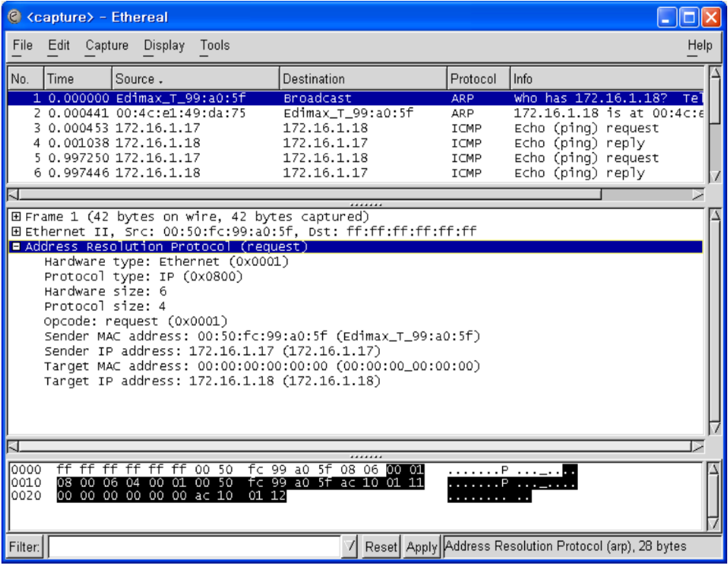The image size is (728, 566).
Task: Click the Frame 1 summary line
Action: [x=197, y=216]
